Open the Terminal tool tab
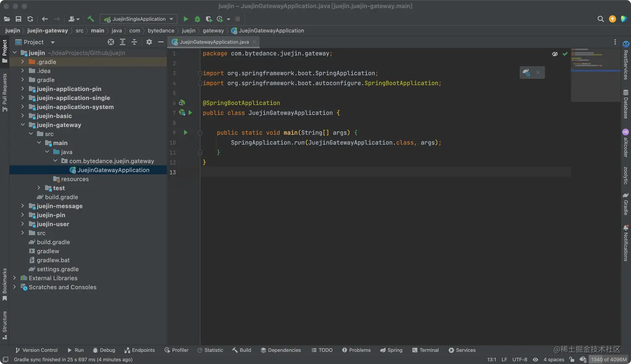The height and width of the screenshot is (364, 631). point(425,350)
